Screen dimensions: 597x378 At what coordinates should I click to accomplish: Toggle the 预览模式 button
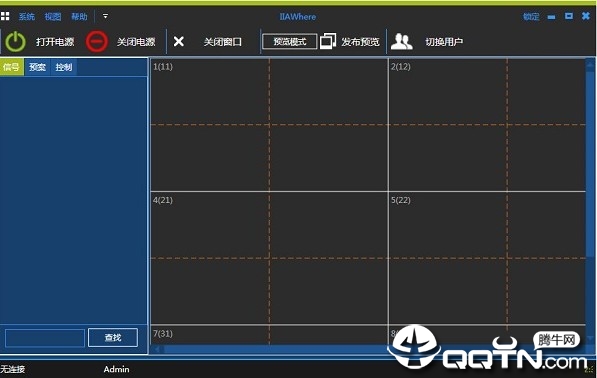tap(289, 42)
